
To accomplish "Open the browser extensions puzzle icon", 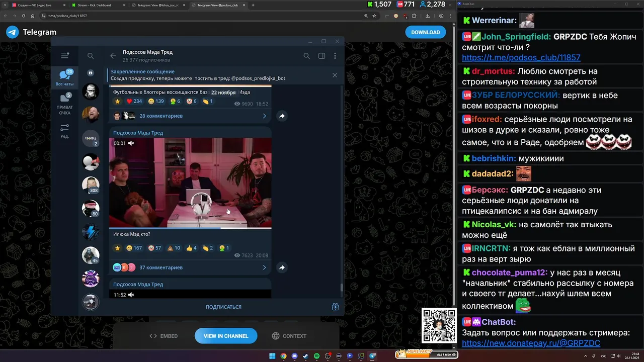I will click(x=414, y=16).
